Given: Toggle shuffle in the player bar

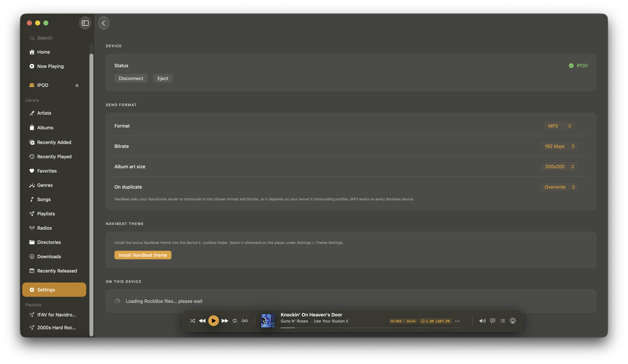Looking at the screenshot, I should click(192, 321).
